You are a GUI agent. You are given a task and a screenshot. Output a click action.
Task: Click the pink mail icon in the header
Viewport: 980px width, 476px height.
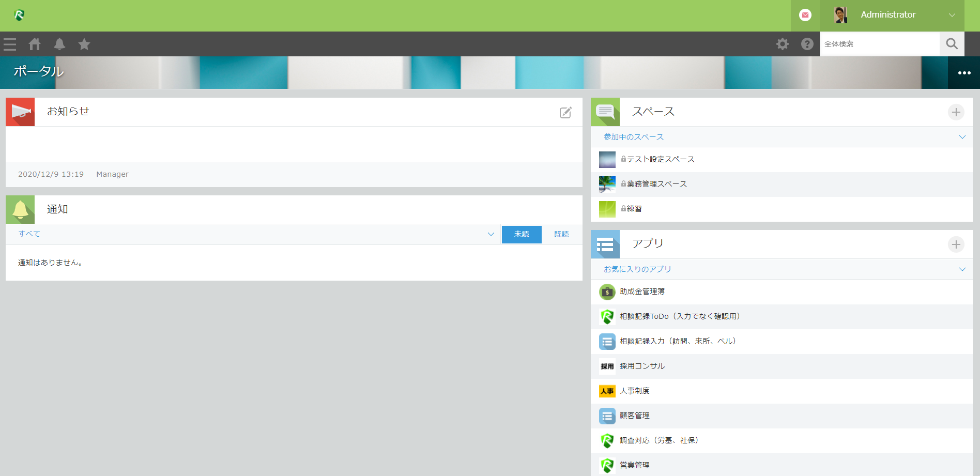point(805,16)
